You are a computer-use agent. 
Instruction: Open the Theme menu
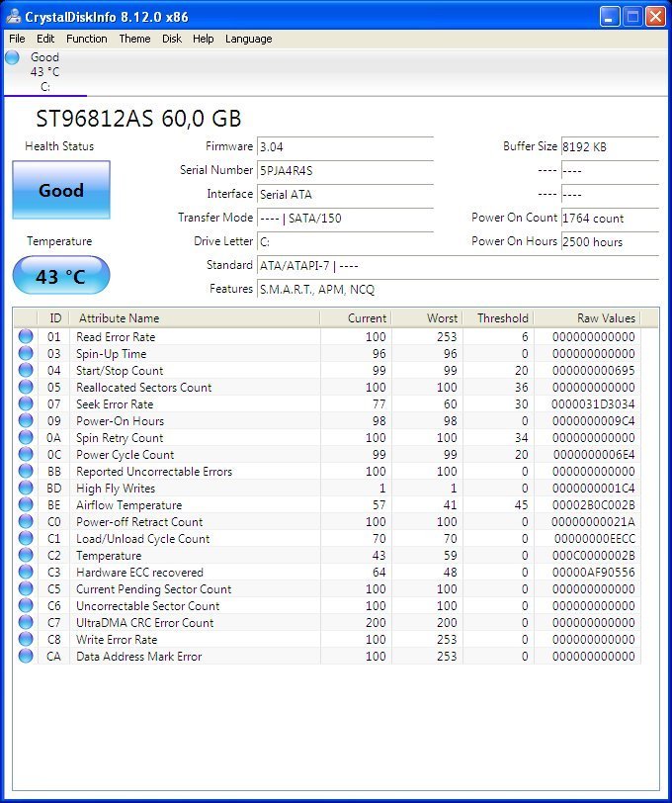click(134, 39)
